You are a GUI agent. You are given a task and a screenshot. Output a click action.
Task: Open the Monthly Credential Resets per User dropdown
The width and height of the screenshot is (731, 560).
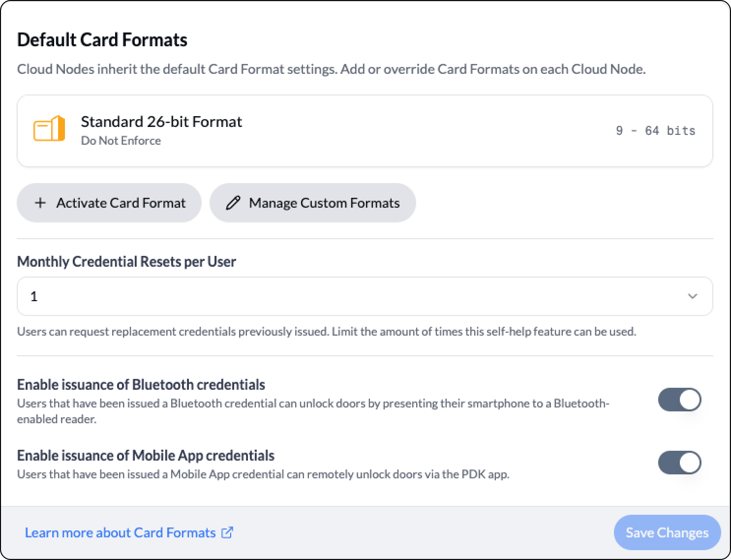click(x=365, y=296)
